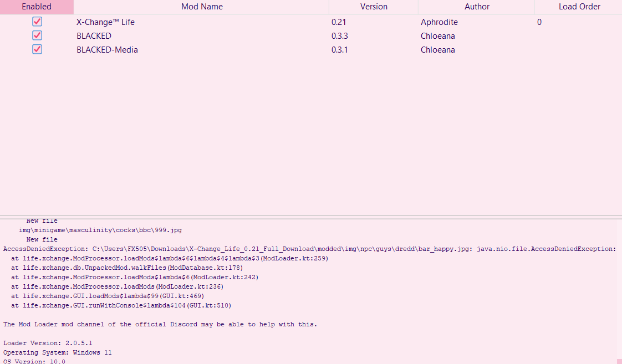Uncheck the X-Change Life enabled checkbox
The image size is (622, 364).
(37, 22)
